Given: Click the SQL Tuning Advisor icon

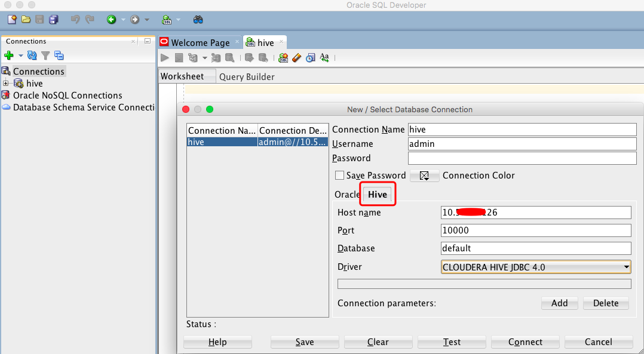Looking at the screenshot, I should click(x=229, y=58).
